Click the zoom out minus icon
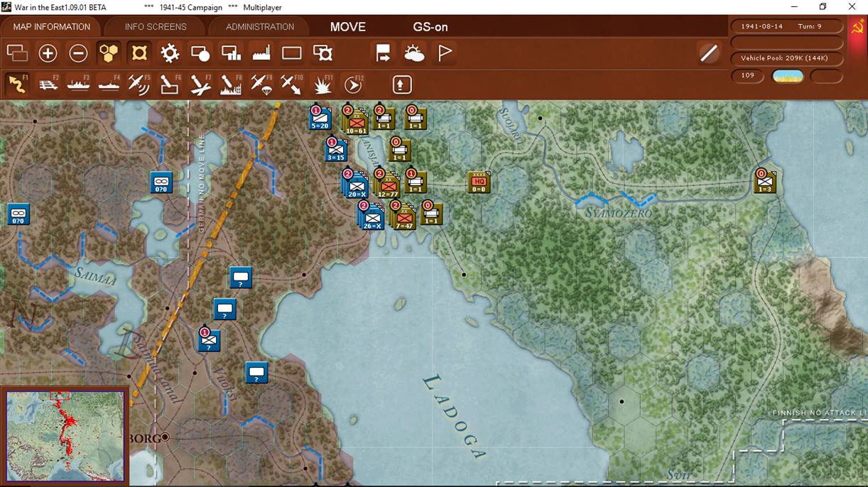This screenshot has width=868, height=487. point(78,53)
